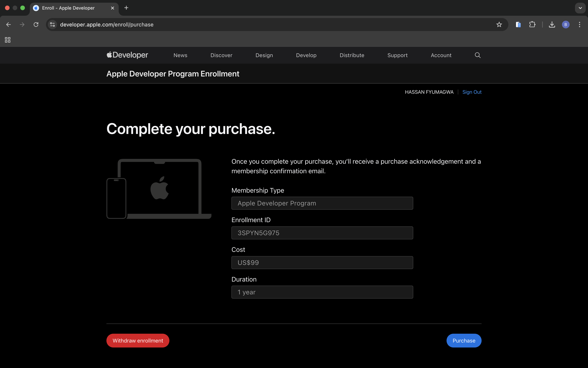Click the red Withdraw enrollment button
Image resolution: width=588 pixels, height=368 pixels.
click(x=138, y=341)
